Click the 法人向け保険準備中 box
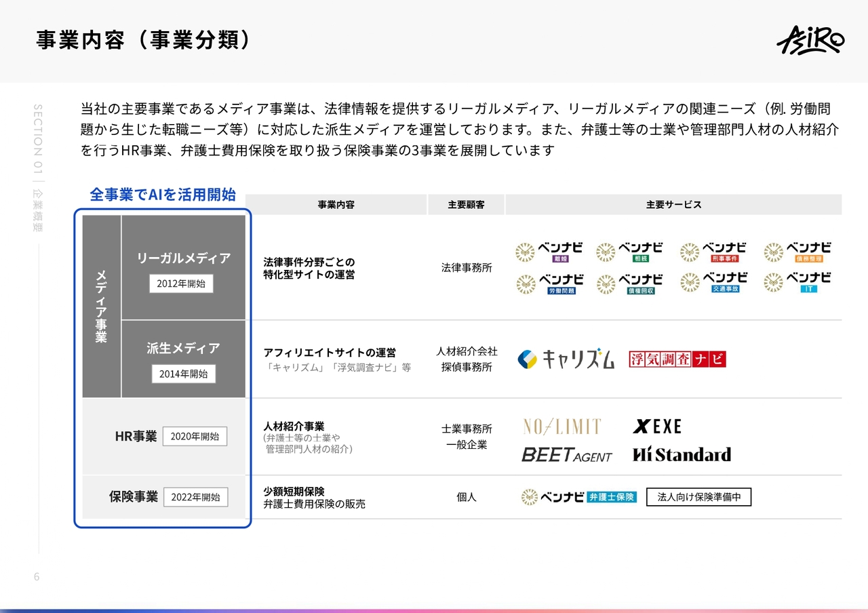 pos(699,497)
